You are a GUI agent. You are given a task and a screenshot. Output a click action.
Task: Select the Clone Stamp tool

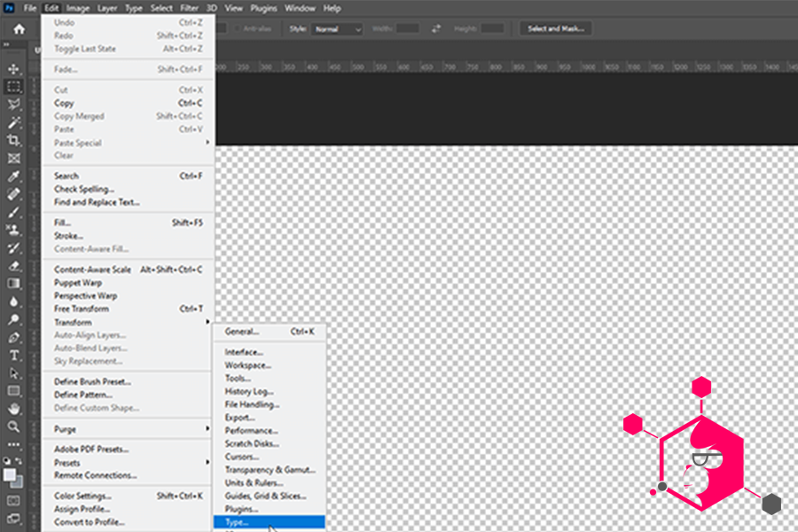(13, 231)
